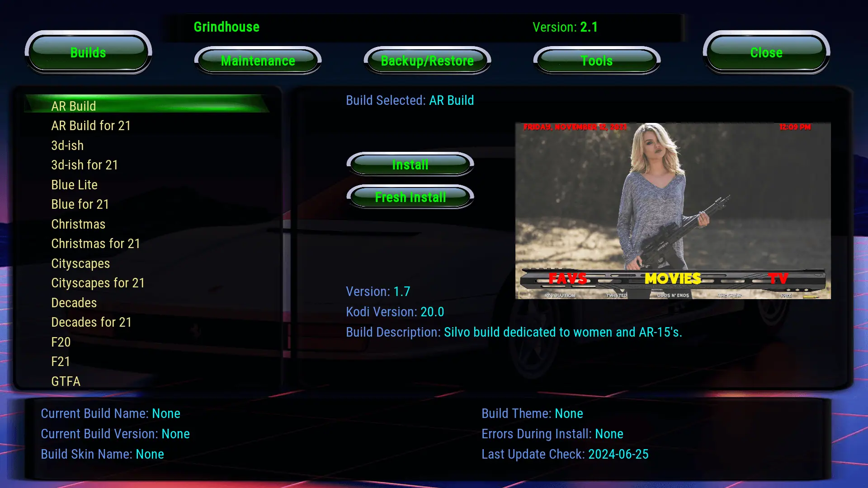Click the Close button icon
This screenshot has height=488, width=868.
[766, 52]
